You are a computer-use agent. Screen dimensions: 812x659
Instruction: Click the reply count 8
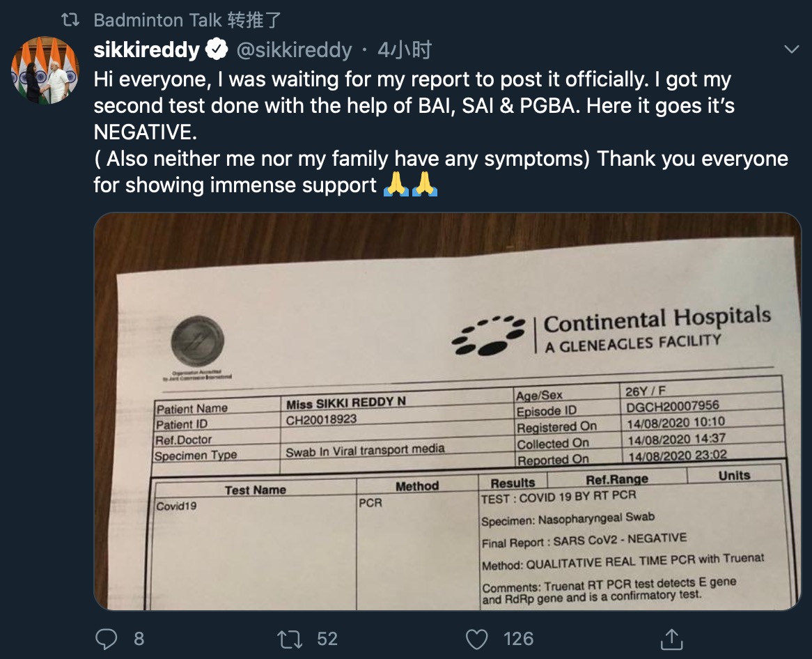[139, 638]
